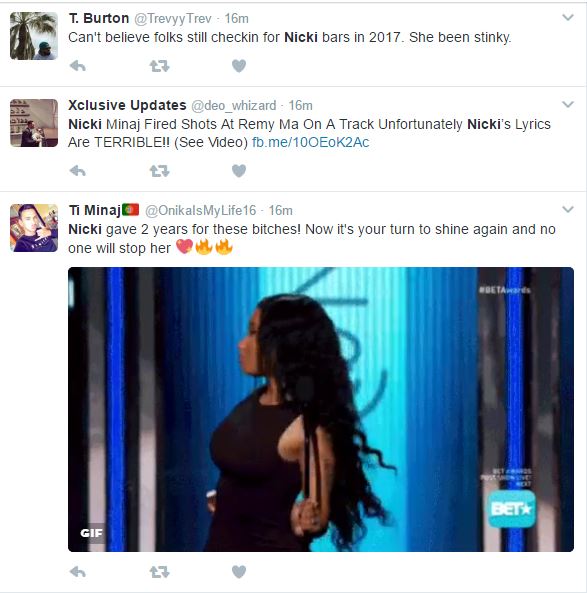Play the BET Awards GIF

[321, 409]
